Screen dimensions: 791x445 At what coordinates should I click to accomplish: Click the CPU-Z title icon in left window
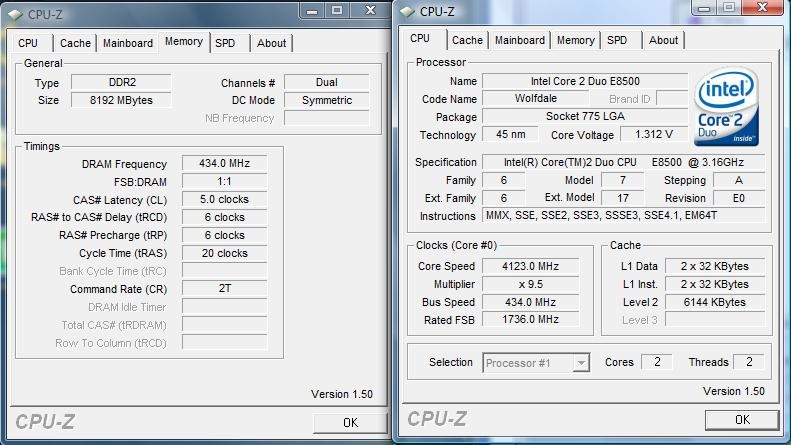pyautogui.click(x=15, y=15)
